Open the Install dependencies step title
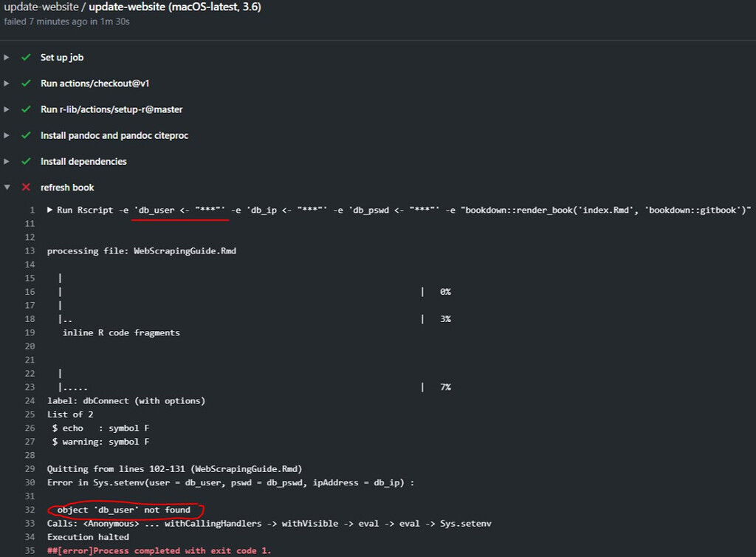 (x=83, y=162)
